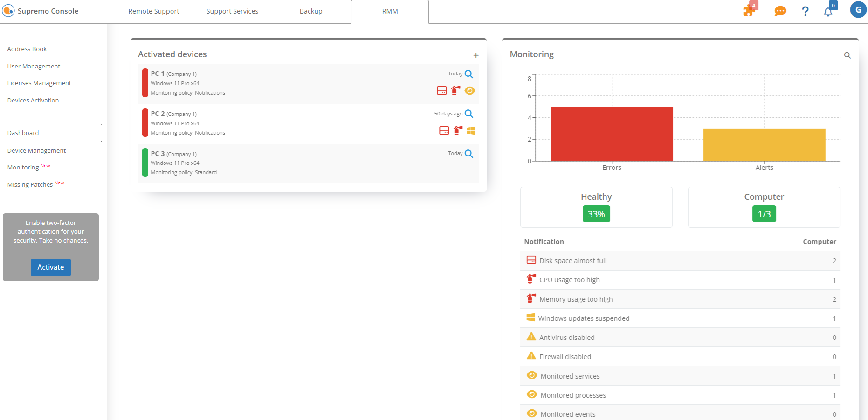This screenshot has height=420, width=868.
Task: Click the 'Monitored processes' text
Action: pyautogui.click(x=573, y=395)
